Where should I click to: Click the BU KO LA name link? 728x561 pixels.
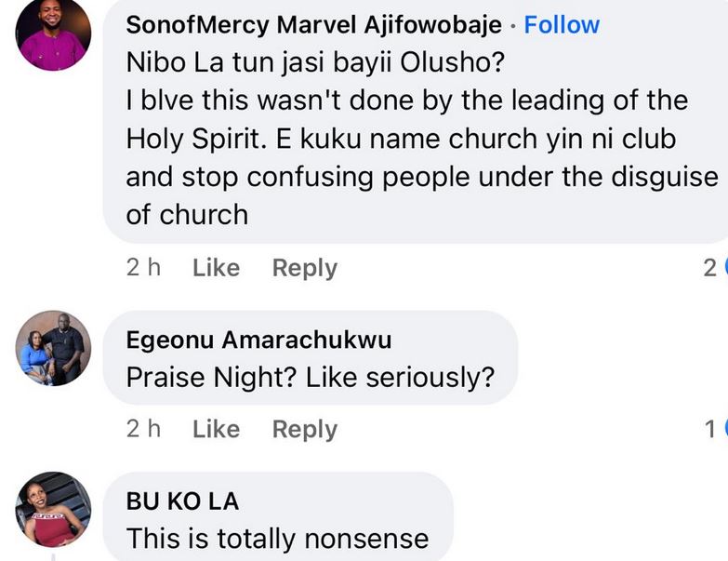pos(182,501)
